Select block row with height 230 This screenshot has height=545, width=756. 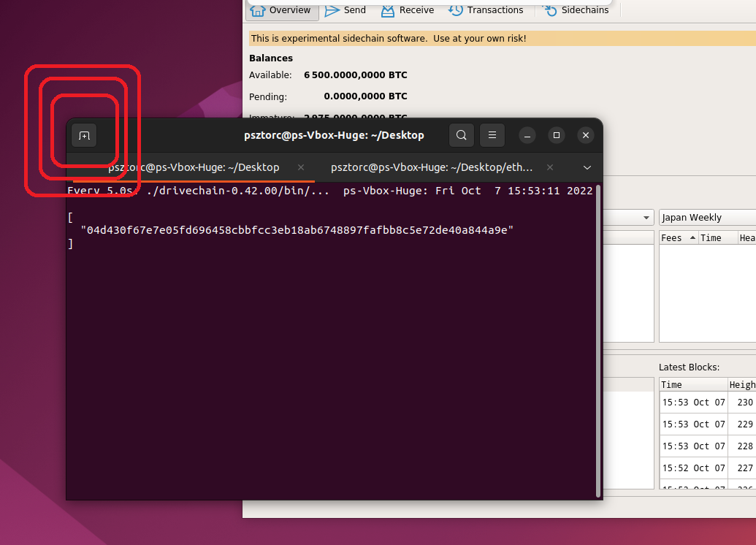click(x=708, y=403)
